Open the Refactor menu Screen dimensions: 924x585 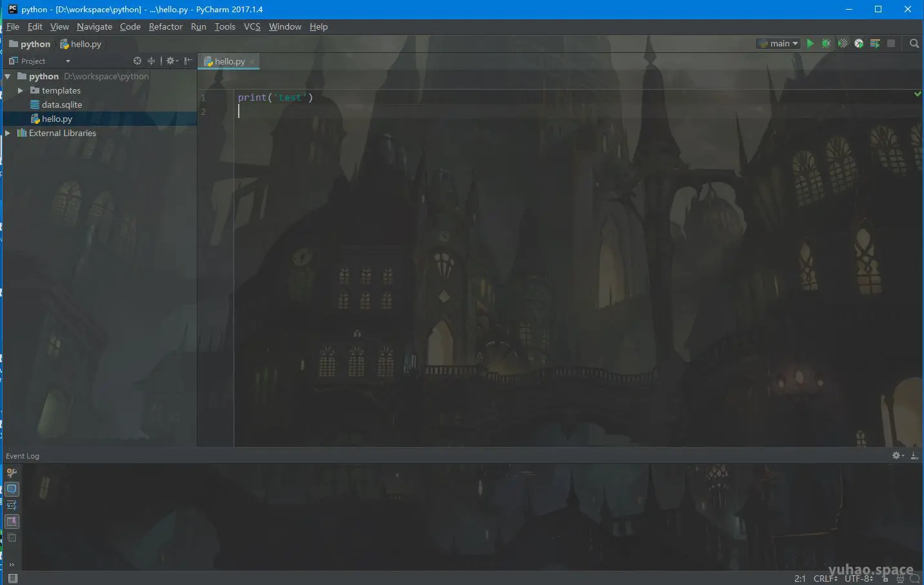pyautogui.click(x=165, y=26)
